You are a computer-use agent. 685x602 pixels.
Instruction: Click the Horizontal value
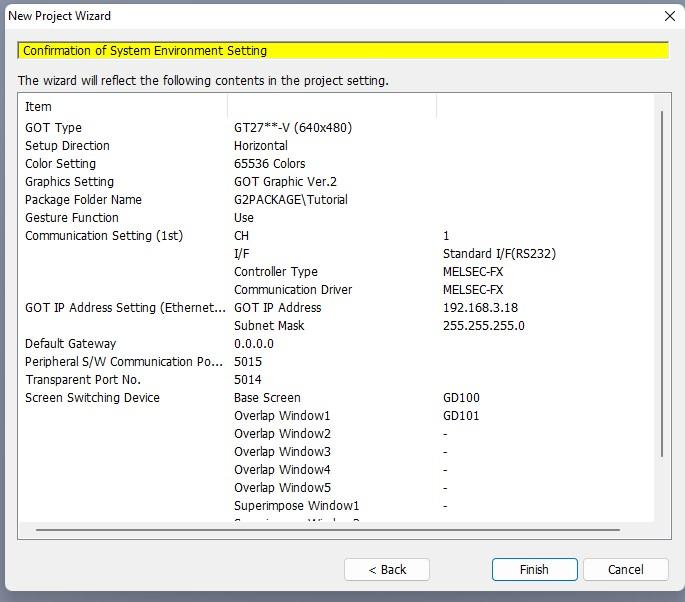[261, 145]
